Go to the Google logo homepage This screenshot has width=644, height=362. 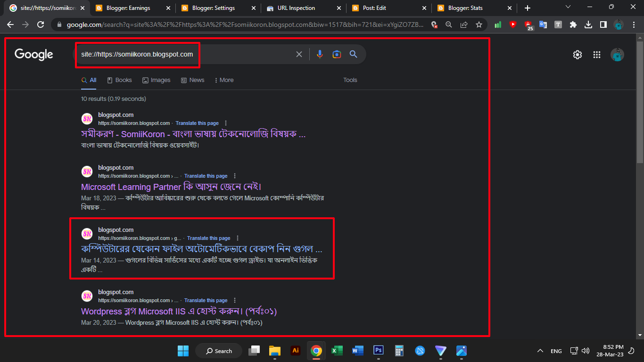click(34, 55)
